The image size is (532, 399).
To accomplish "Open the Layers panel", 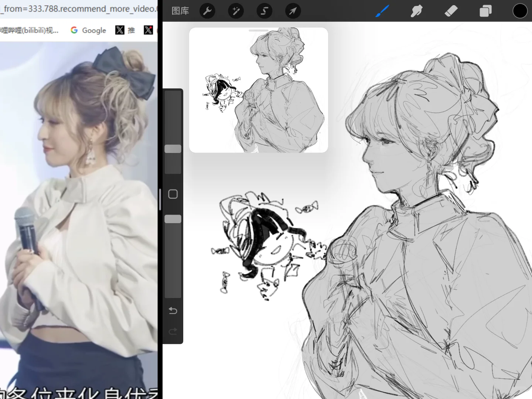I will tap(485, 11).
